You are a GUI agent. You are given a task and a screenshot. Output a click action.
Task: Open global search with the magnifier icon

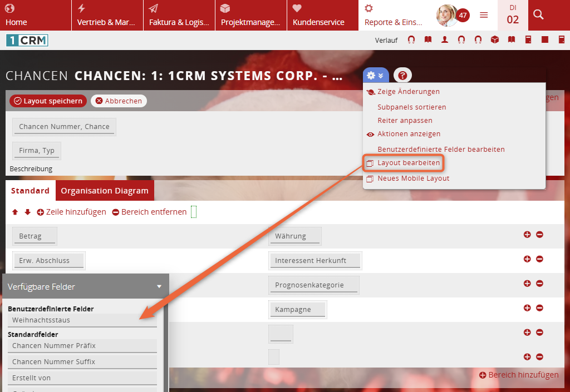538,15
